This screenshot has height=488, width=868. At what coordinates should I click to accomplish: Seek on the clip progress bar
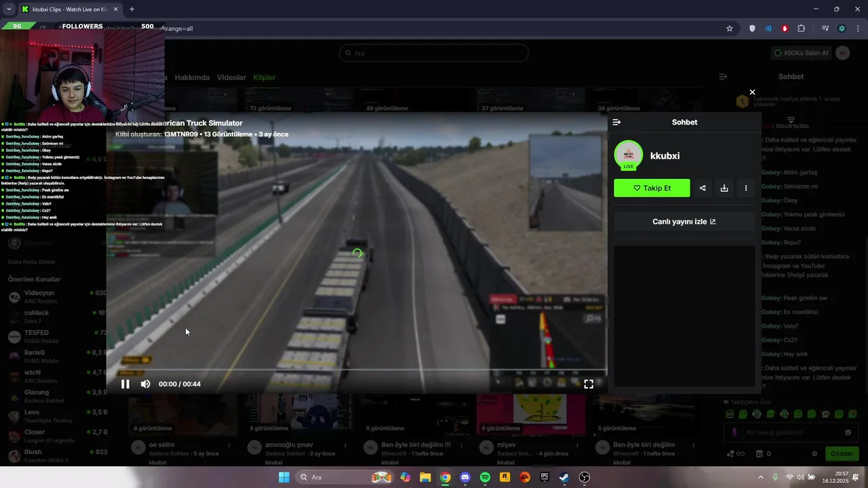[357, 370]
